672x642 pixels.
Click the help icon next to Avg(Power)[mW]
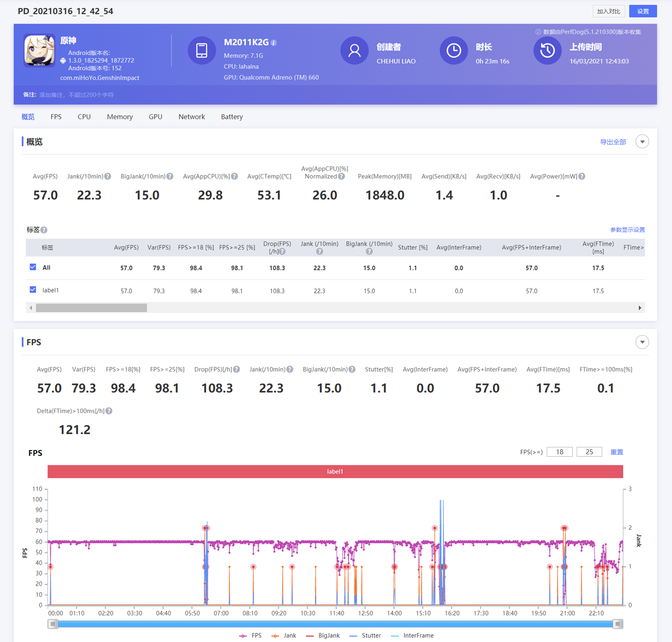(582, 176)
